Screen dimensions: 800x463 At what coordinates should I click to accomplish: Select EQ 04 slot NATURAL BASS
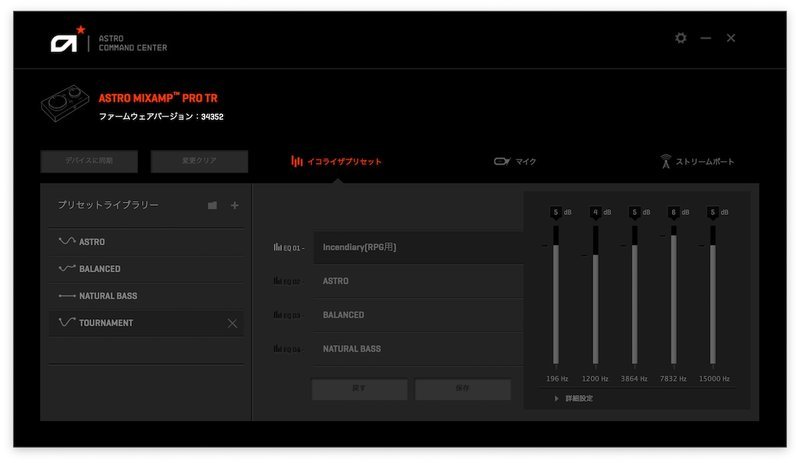[418, 349]
